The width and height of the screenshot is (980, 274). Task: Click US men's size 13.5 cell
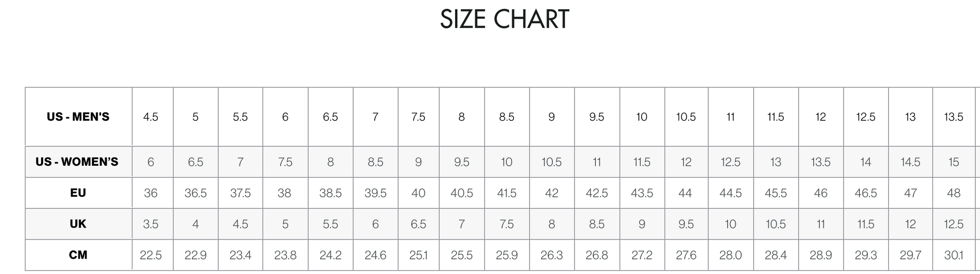tap(954, 117)
